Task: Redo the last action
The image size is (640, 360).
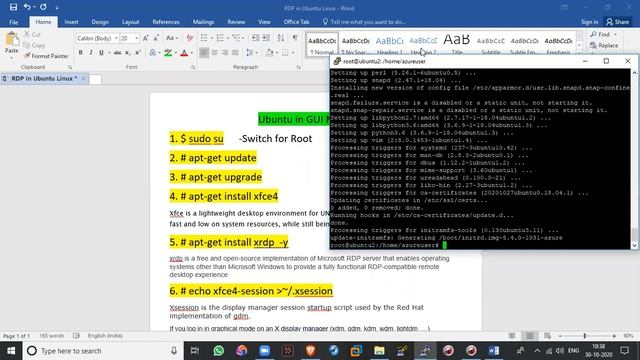Action: tap(43, 7)
